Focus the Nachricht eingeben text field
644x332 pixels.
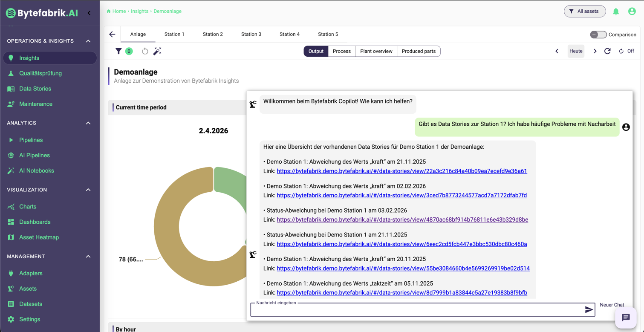(x=416, y=310)
